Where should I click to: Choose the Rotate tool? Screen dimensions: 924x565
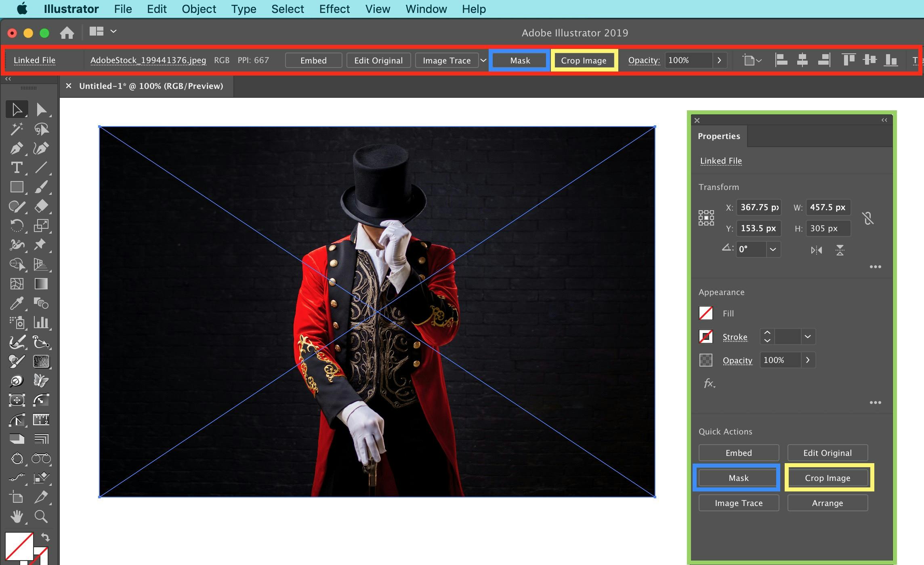pyautogui.click(x=16, y=226)
